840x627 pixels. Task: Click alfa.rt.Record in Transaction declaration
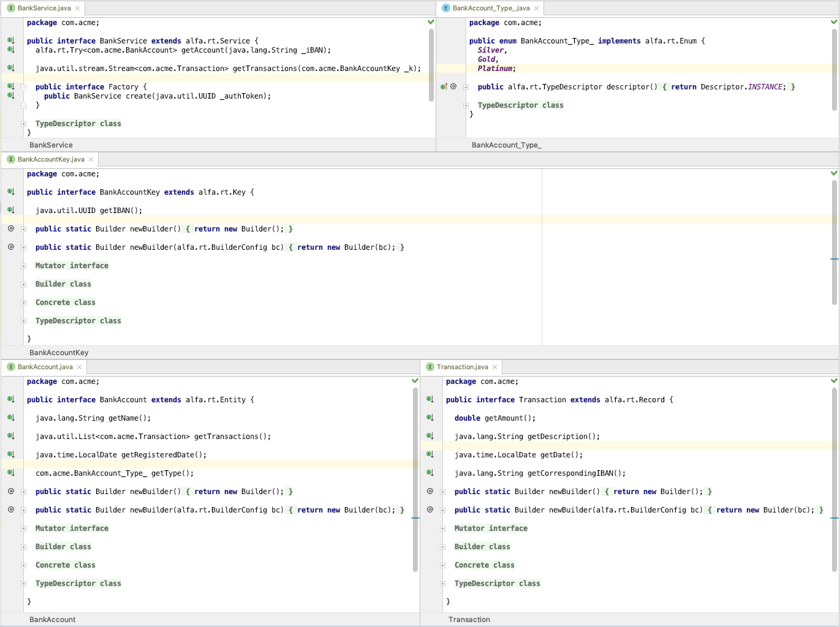coord(635,400)
